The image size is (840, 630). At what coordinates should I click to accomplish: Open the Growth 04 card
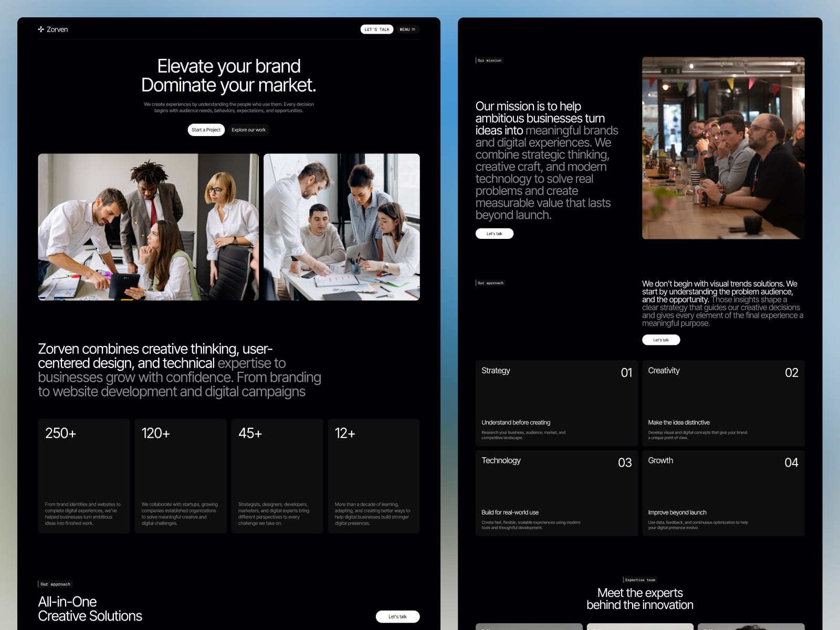point(723,493)
